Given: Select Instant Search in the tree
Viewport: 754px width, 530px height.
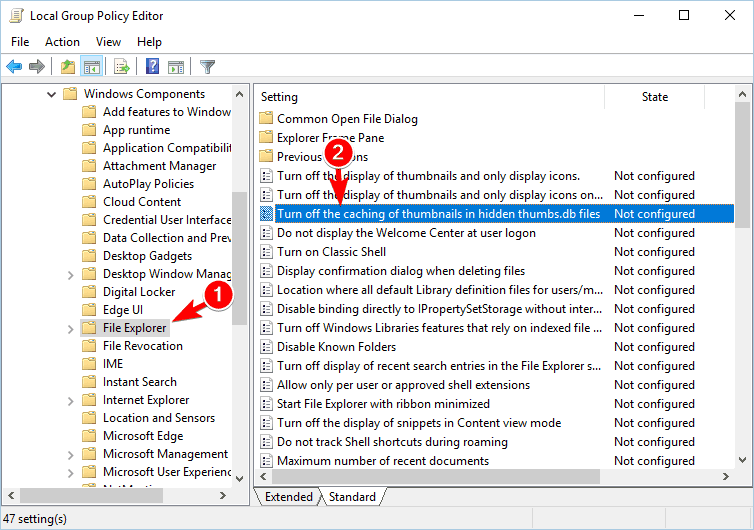Looking at the screenshot, I should [139, 382].
